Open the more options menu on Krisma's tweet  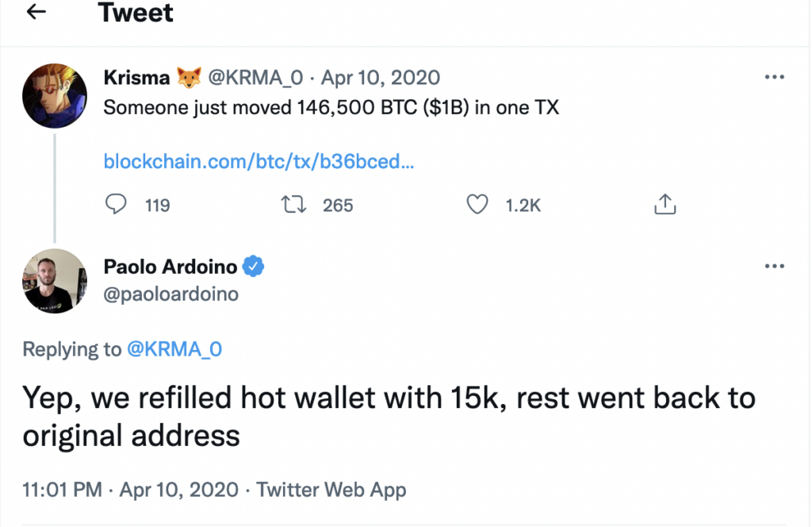pyautogui.click(x=775, y=77)
